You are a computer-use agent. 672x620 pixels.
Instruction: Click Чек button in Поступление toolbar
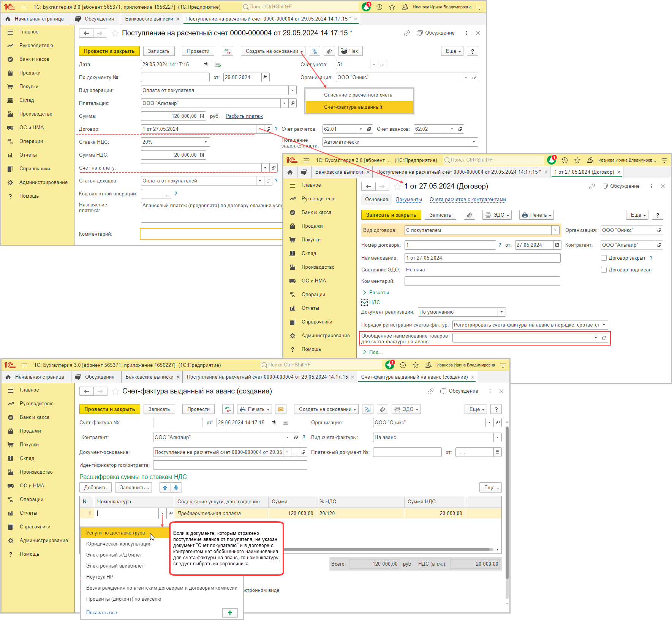[x=350, y=51]
